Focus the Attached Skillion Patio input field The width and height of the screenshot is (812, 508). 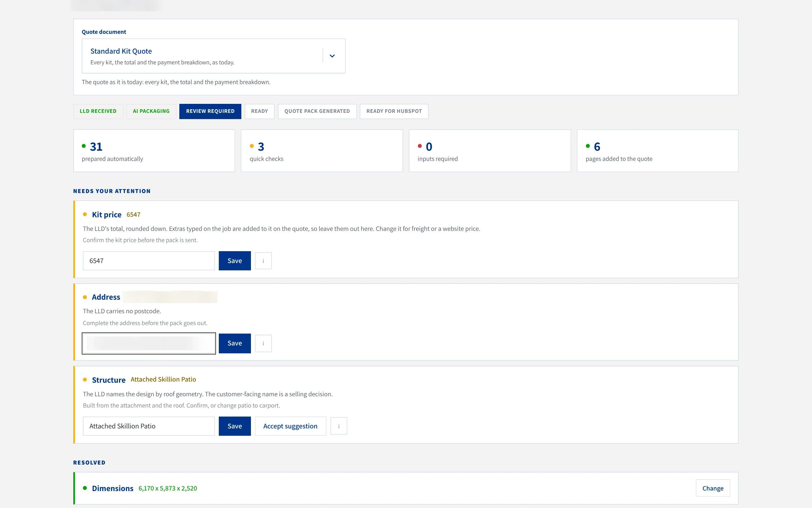pyautogui.click(x=149, y=426)
